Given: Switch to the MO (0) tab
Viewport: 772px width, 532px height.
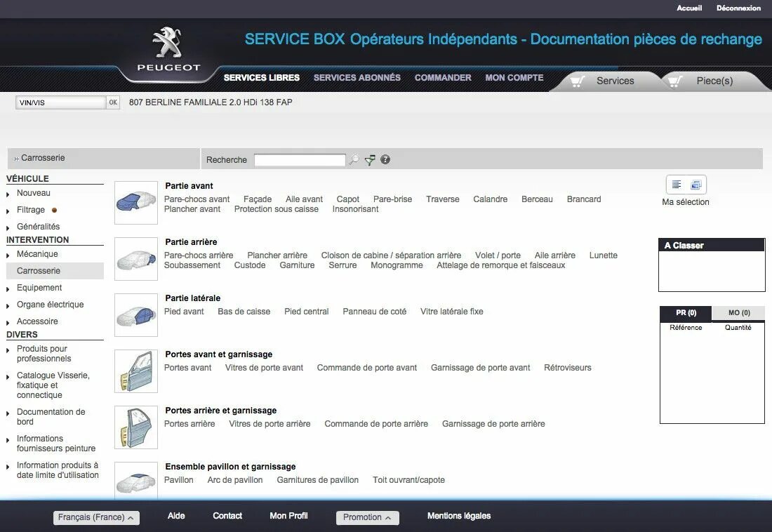Looking at the screenshot, I should coord(739,313).
